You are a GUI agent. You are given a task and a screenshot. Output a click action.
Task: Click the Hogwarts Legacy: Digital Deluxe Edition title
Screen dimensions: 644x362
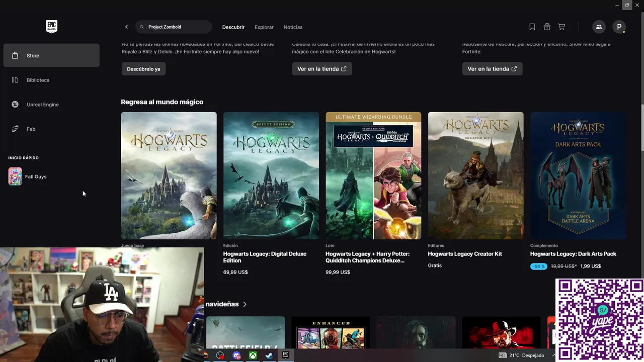[265, 257]
